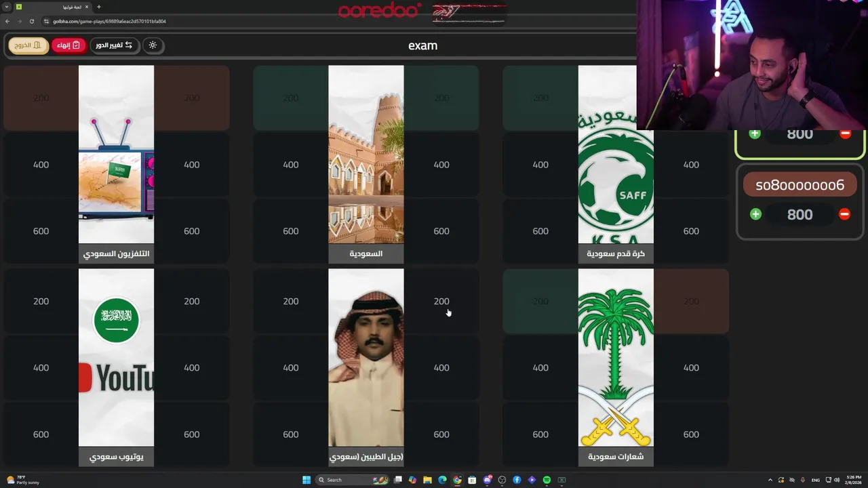
Task: Open the 400 question left of السعودية picture
Action: (x=290, y=165)
